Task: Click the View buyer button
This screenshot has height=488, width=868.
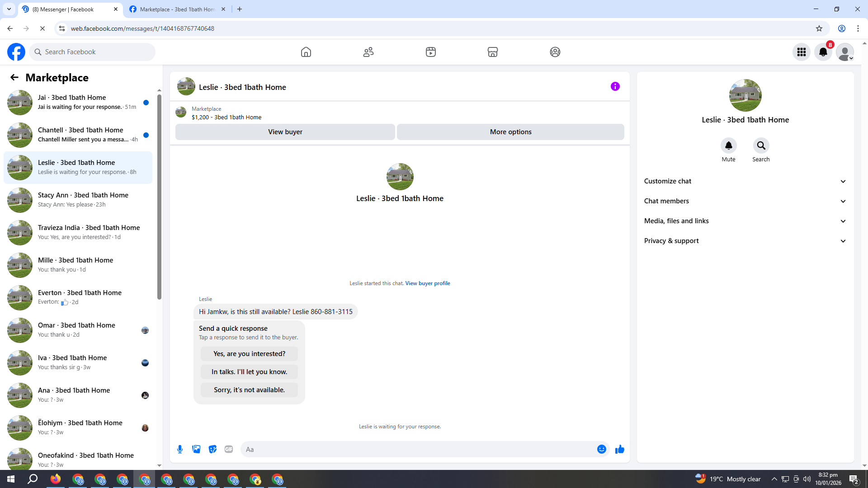Action: [x=285, y=132]
